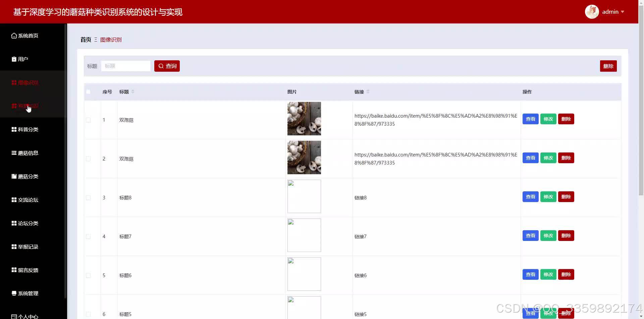Click the 链接7 cell text

tap(361, 237)
